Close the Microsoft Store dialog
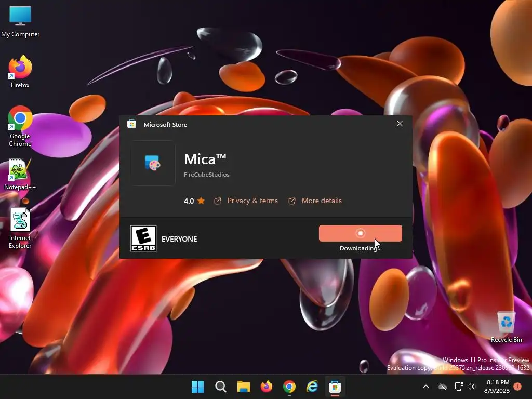Image resolution: width=532 pixels, height=399 pixels. (400, 124)
